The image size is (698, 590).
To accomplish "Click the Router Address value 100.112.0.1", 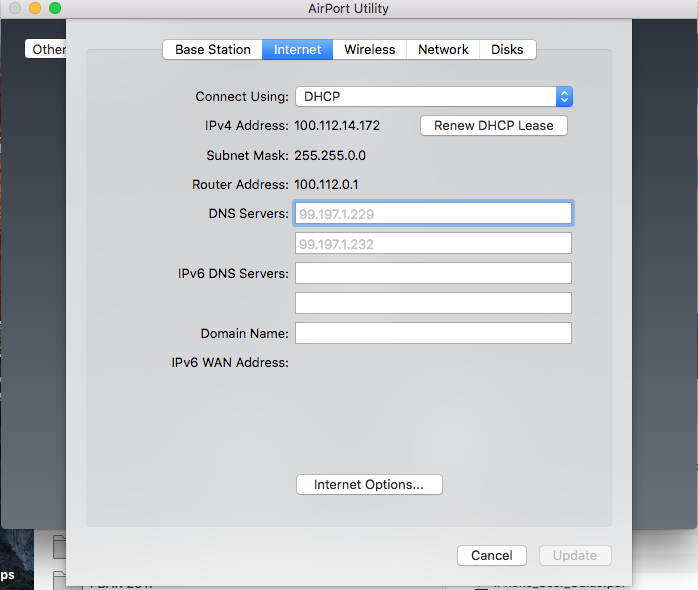I will pos(326,184).
